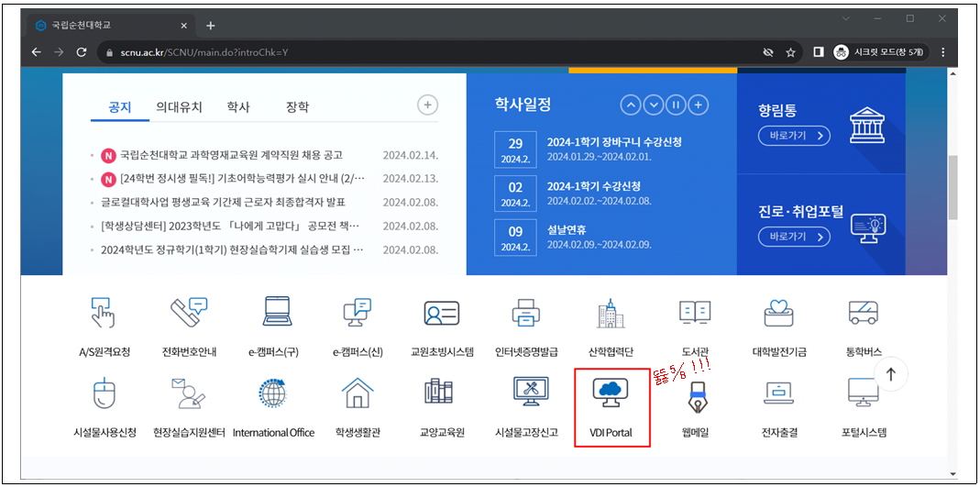
Task: Click the scrollbar down arrow
Action: pyautogui.click(x=953, y=473)
